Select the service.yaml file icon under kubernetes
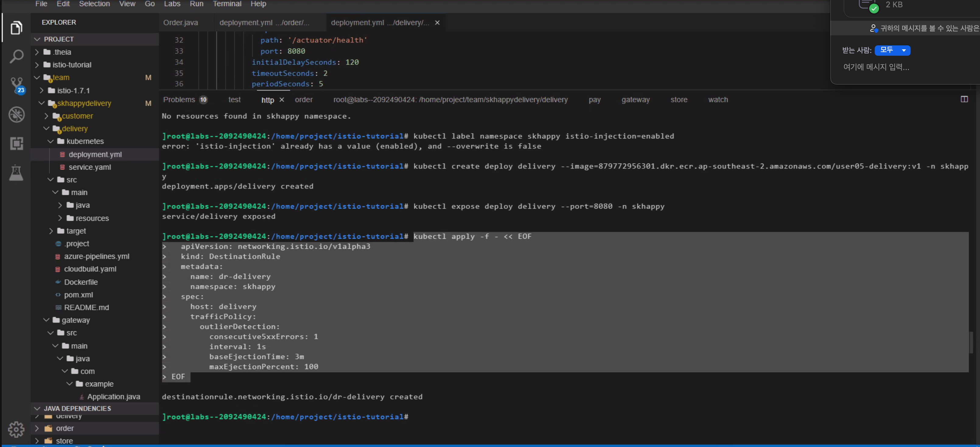 point(62,167)
